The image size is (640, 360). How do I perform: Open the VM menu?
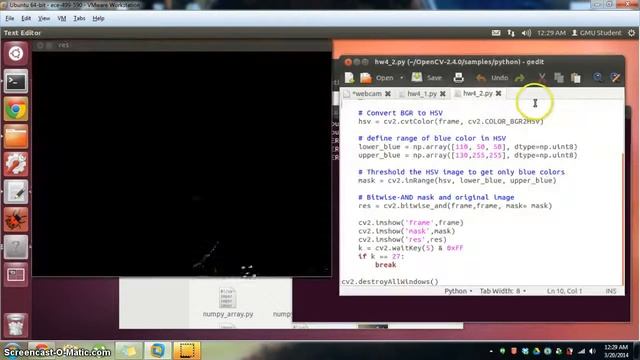point(62,18)
